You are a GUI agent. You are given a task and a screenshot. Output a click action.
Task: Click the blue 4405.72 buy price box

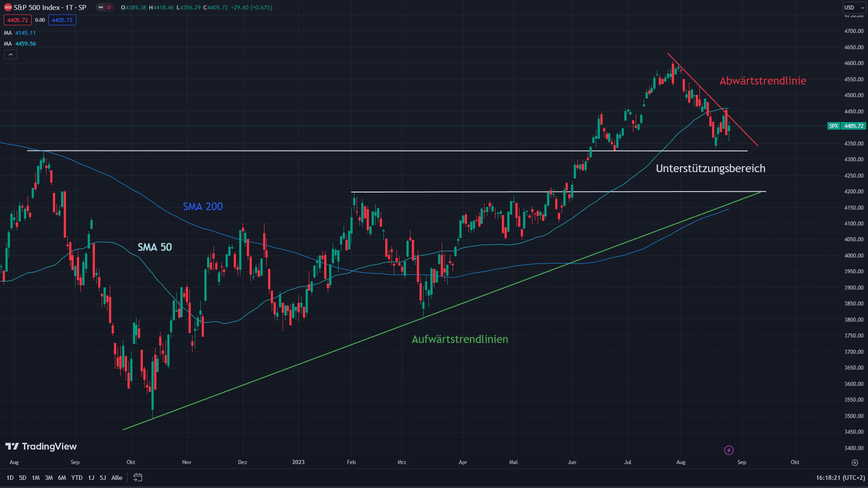pyautogui.click(x=62, y=20)
